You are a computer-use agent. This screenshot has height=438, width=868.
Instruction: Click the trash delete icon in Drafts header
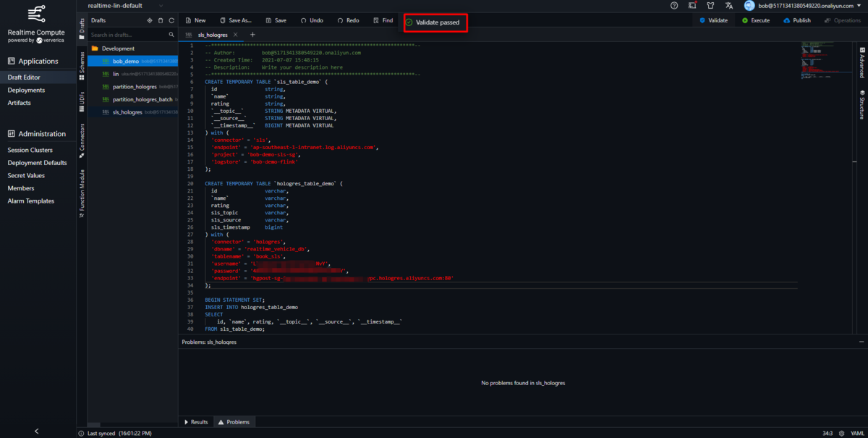[161, 20]
